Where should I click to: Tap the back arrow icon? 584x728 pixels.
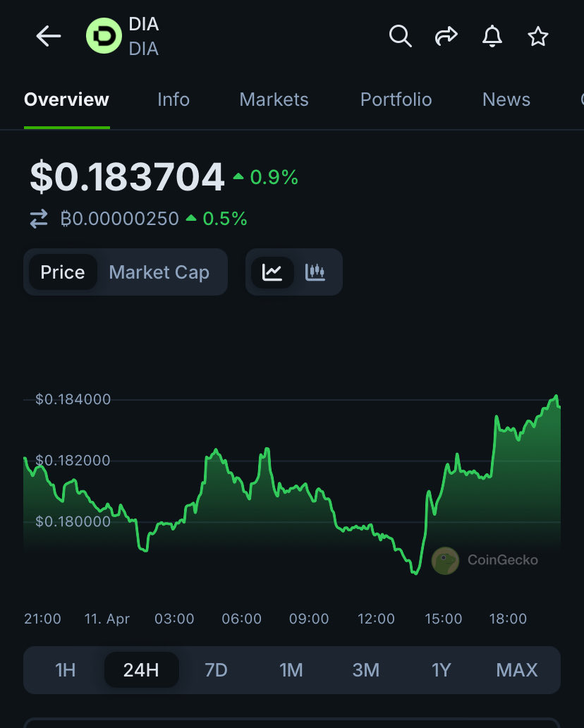point(49,36)
